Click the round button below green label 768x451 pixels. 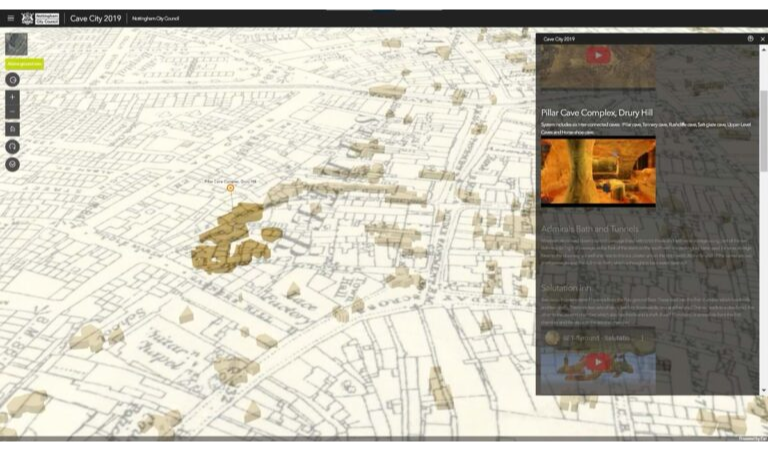click(13, 80)
